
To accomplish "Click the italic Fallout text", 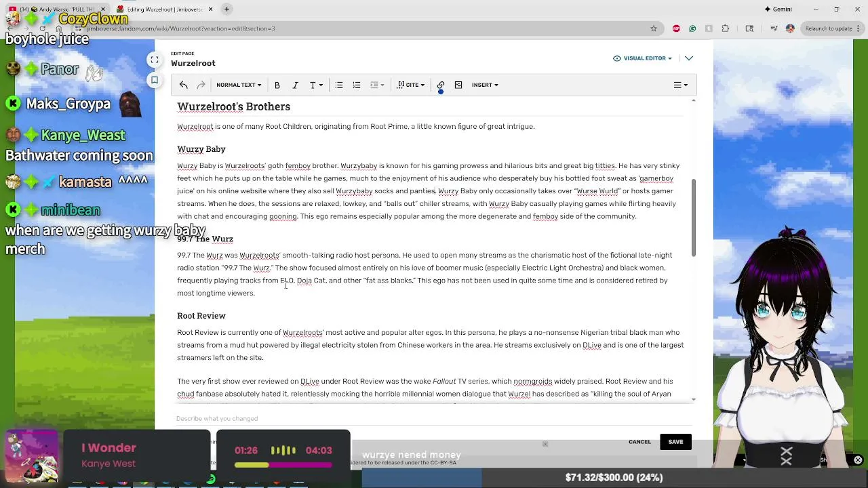I will coord(444,382).
